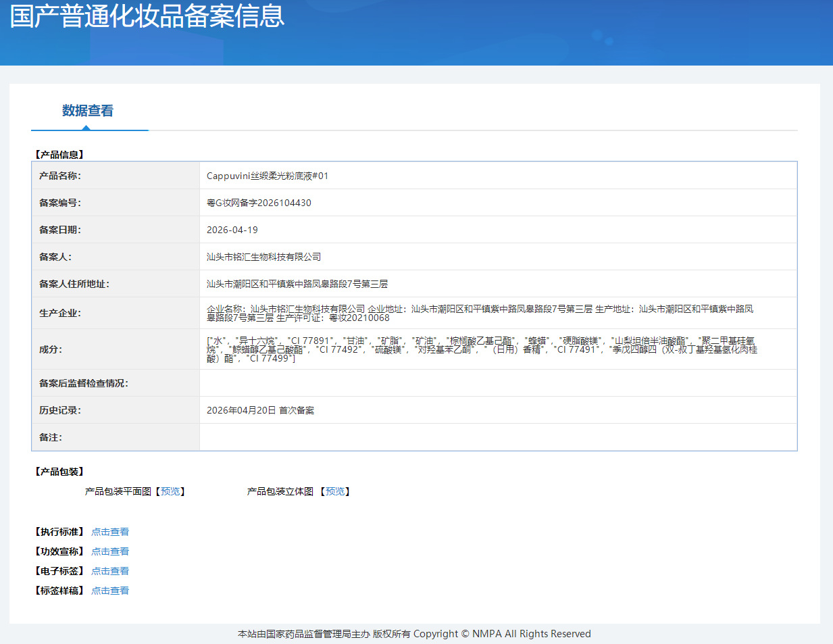Viewport: 833px width, 644px height.
Task: Click the page title 国产普通化妆品备案信息
Action: [147, 16]
